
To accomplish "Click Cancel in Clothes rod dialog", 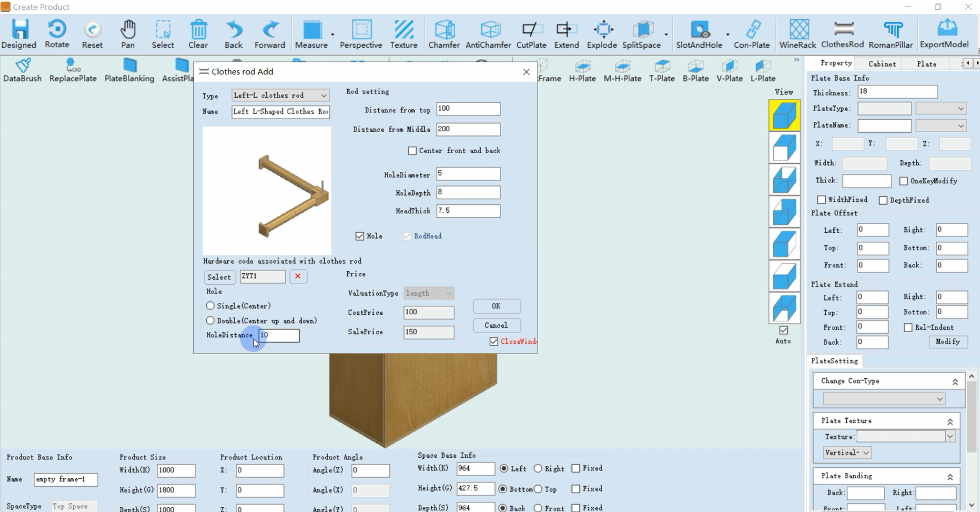I will click(497, 326).
